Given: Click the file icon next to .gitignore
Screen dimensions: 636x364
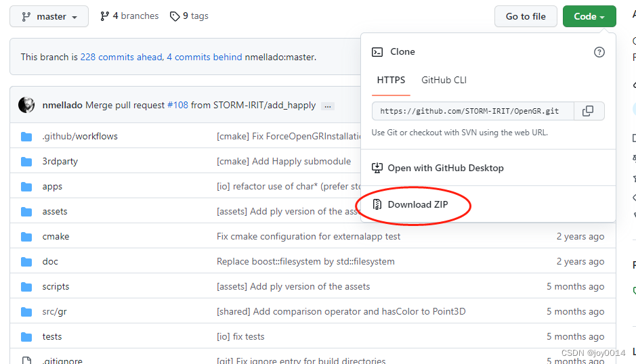Looking at the screenshot, I should pos(27,361).
